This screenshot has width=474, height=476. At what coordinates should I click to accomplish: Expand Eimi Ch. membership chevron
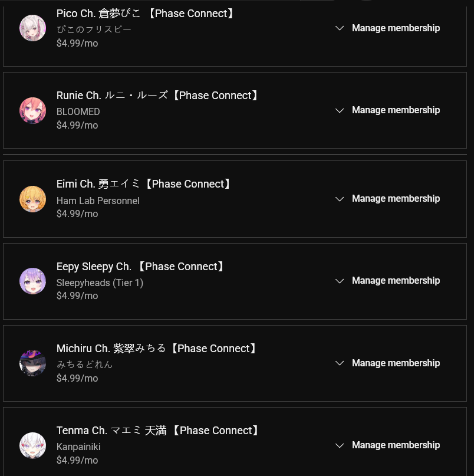tap(340, 199)
